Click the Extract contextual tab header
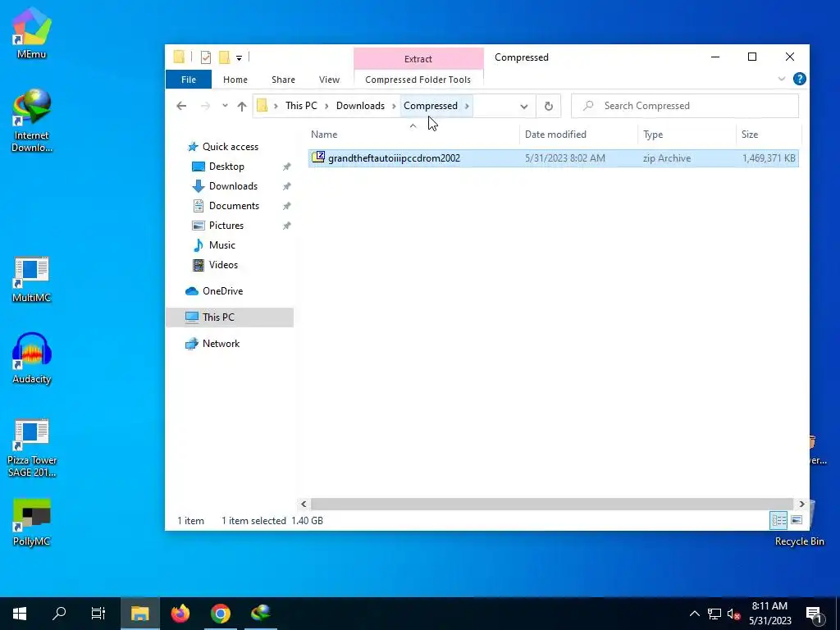840x630 pixels. (418, 59)
